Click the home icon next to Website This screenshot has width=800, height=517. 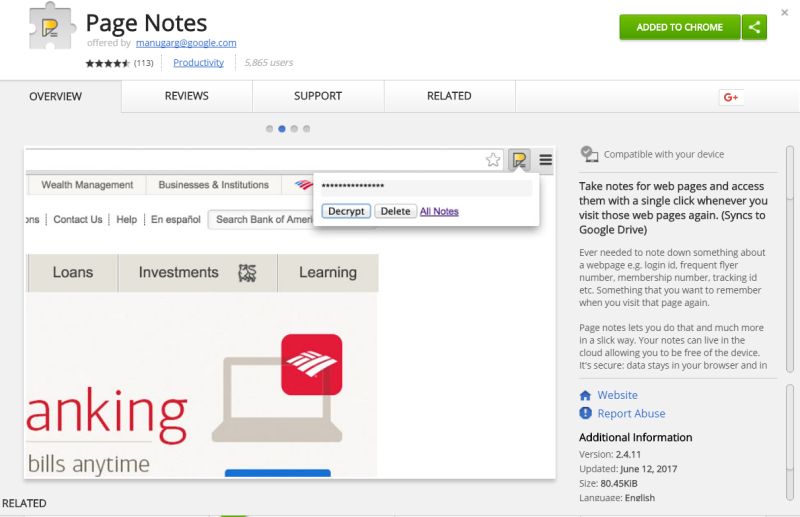[x=585, y=395]
